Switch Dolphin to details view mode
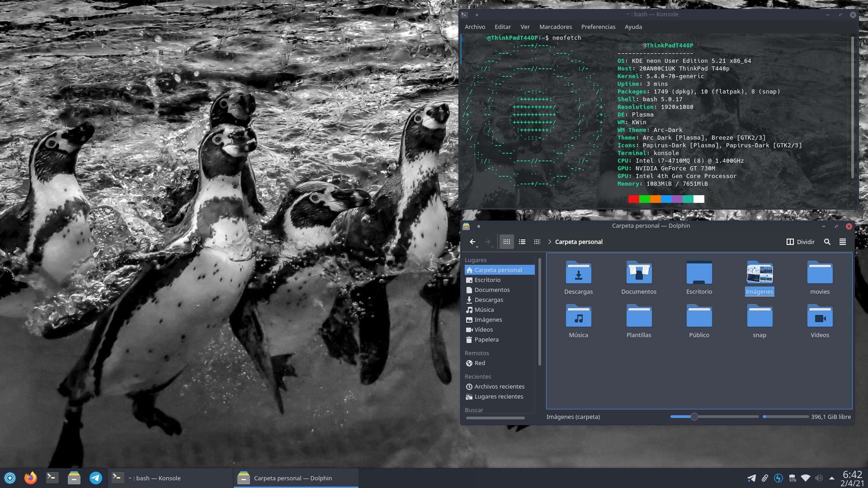The width and height of the screenshot is (868, 488). pyautogui.click(x=537, y=242)
